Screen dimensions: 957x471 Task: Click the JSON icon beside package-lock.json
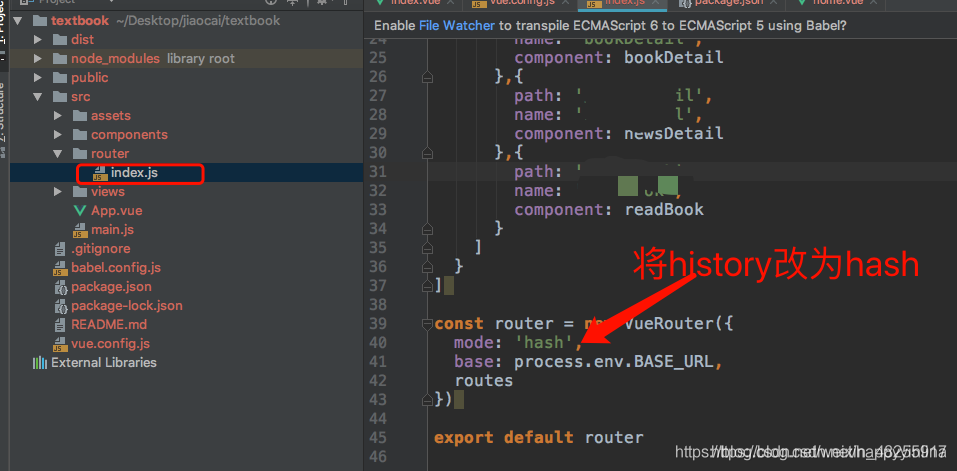coord(60,306)
